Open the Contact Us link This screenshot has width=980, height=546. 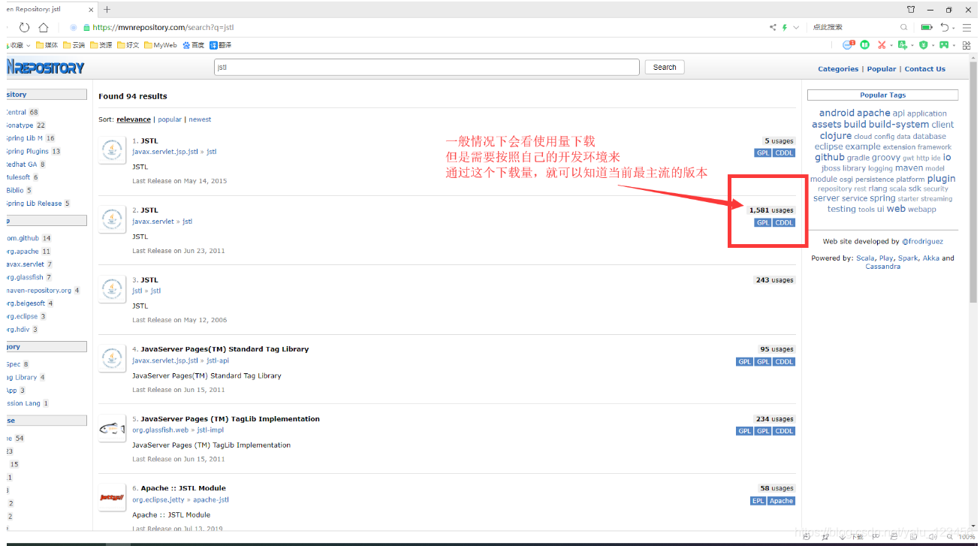[925, 69]
